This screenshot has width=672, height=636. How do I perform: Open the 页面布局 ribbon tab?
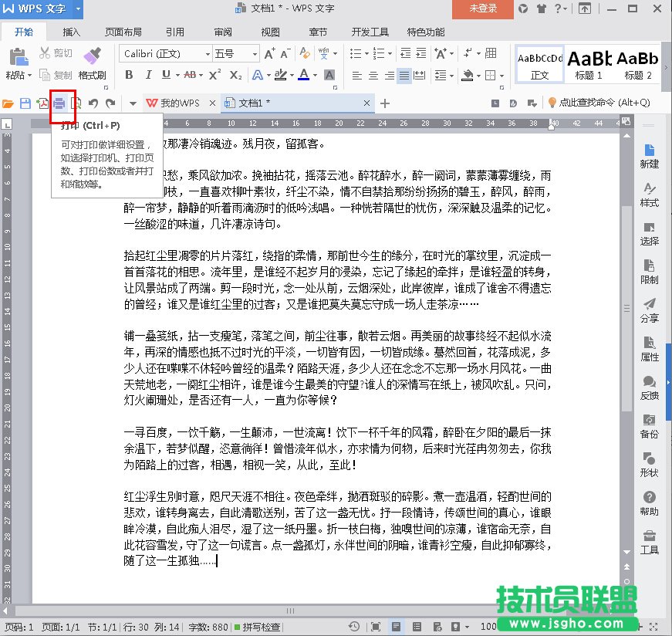pos(123,32)
